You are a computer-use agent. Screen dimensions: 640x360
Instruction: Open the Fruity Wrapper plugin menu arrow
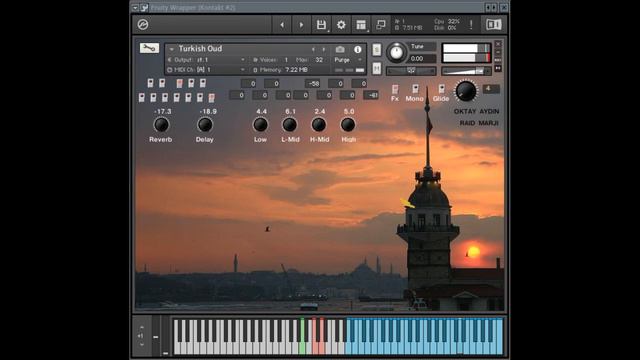[x=135, y=7]
